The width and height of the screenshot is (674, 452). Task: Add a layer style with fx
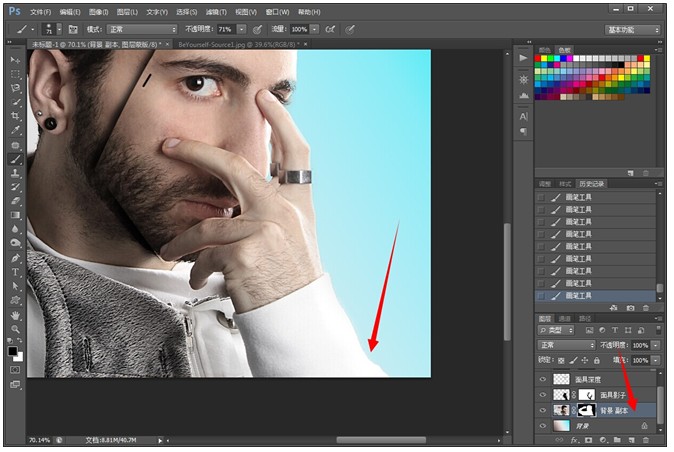[x=574, y=440]
